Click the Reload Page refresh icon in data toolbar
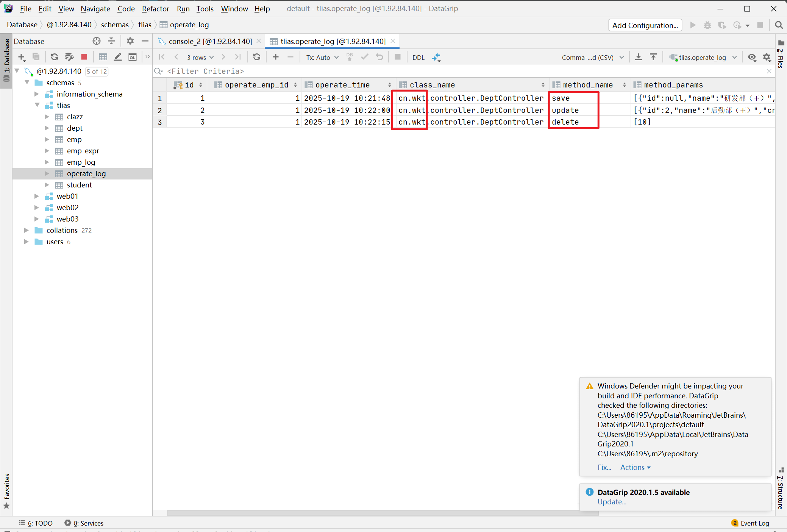Screen dimensions: 787x532 tap(257, 57)
